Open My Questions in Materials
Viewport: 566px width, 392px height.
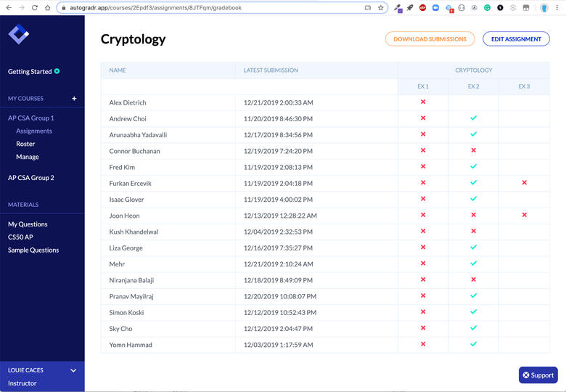pyautogui.click(x=28, y=224)
